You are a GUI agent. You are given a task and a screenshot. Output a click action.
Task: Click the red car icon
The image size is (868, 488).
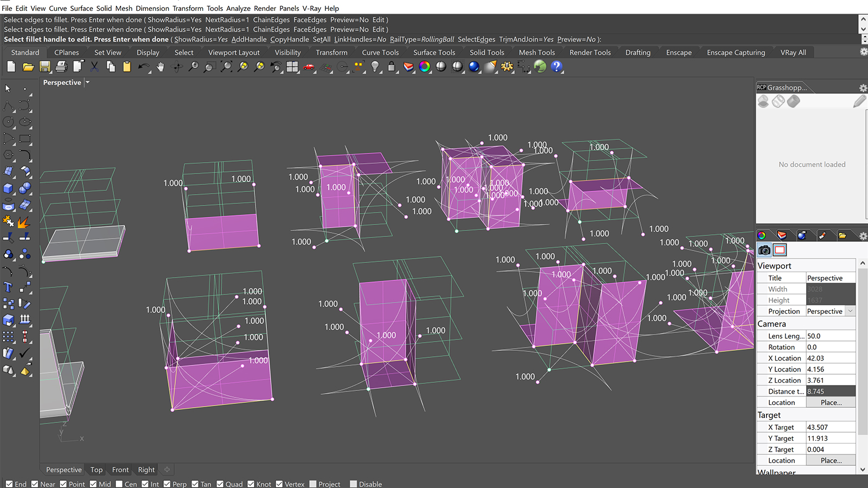point(309,67)
